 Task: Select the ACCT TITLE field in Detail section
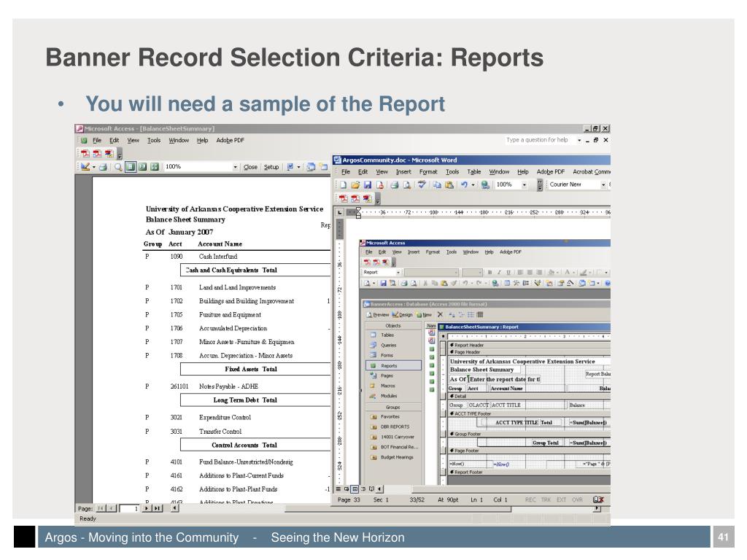pyautogui.click(x=529, y=405)
